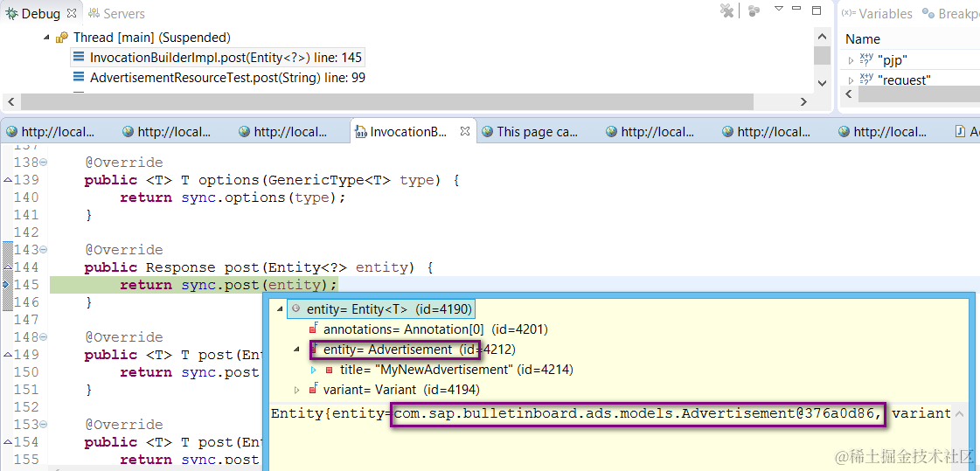Click Debug panel scroll down arrow
Image resolution: width=980 pixels, height=471 pixels.
822,82
